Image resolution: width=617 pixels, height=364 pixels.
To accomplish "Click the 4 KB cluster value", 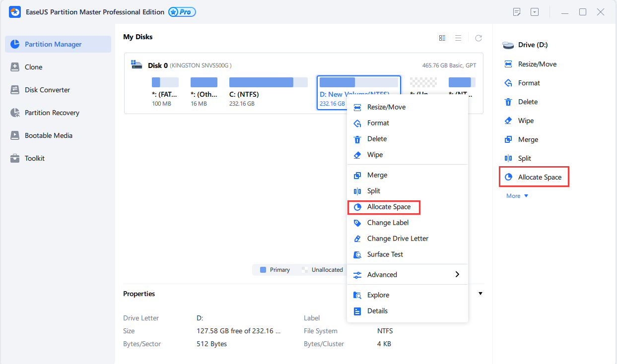I will click(384, 344).
